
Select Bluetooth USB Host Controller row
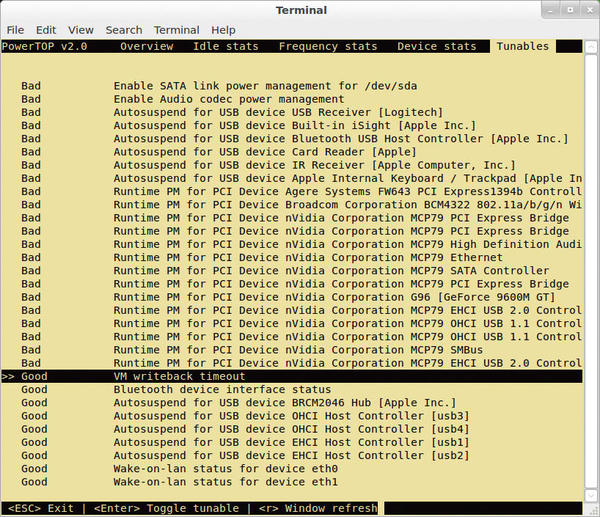coord(292,139)
